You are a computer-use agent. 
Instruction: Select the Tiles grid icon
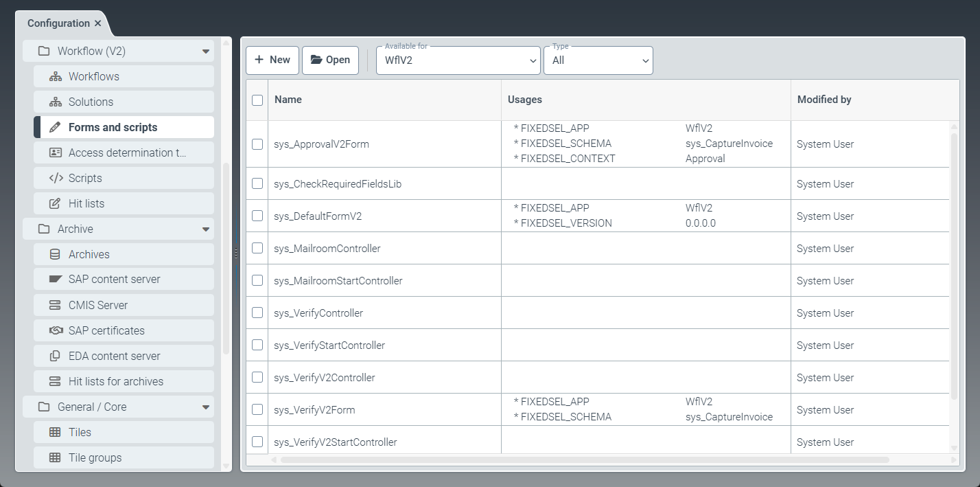[x=55, y=431]
